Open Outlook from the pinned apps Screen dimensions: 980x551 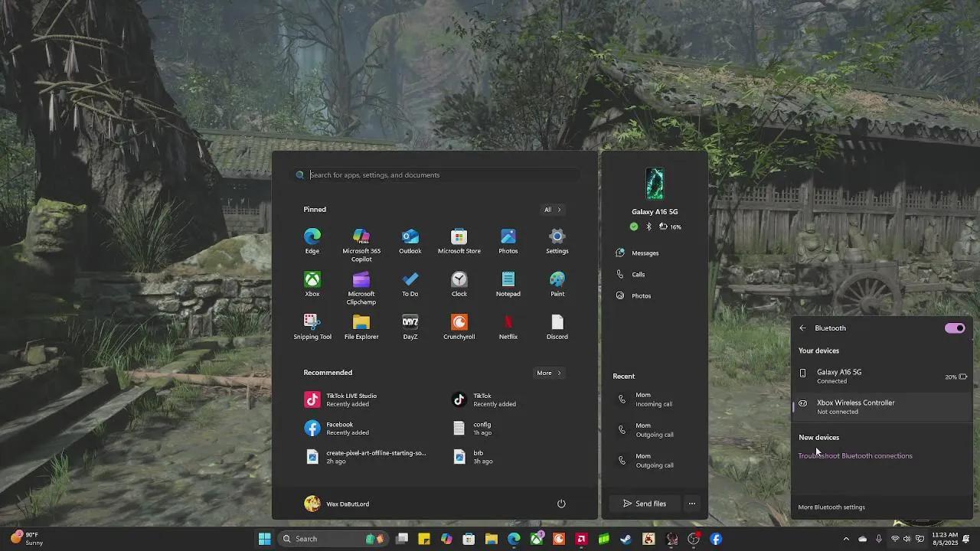coord(410,241)
